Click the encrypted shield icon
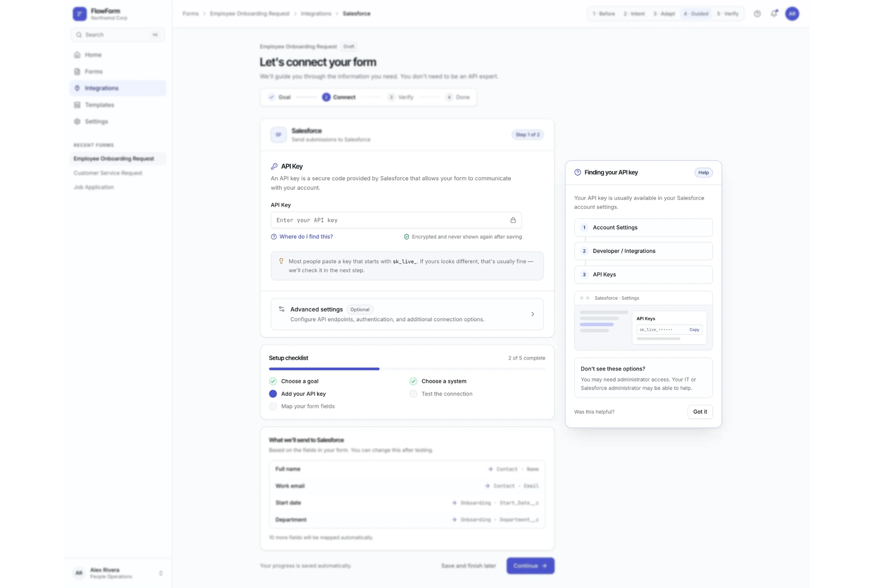 tap(406, 237)
